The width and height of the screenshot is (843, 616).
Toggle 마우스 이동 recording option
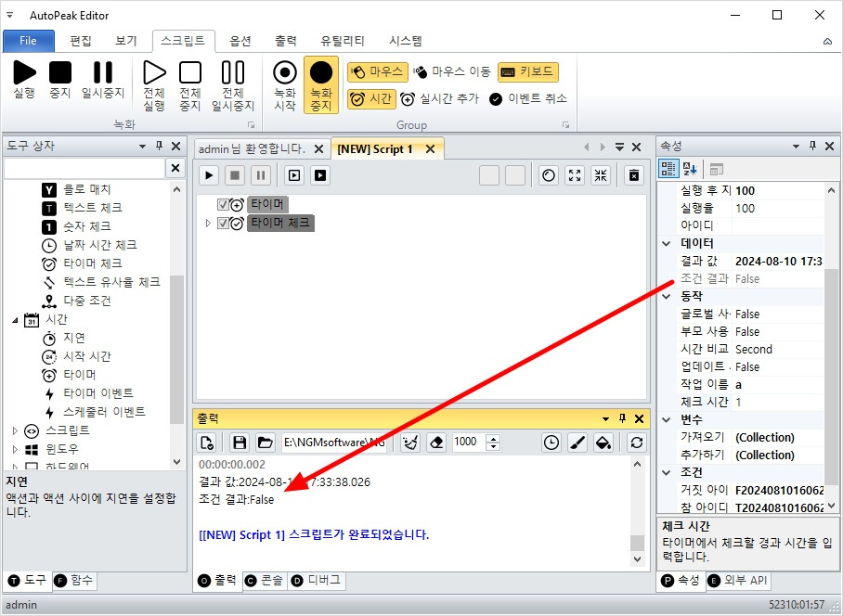click(452, 71)
